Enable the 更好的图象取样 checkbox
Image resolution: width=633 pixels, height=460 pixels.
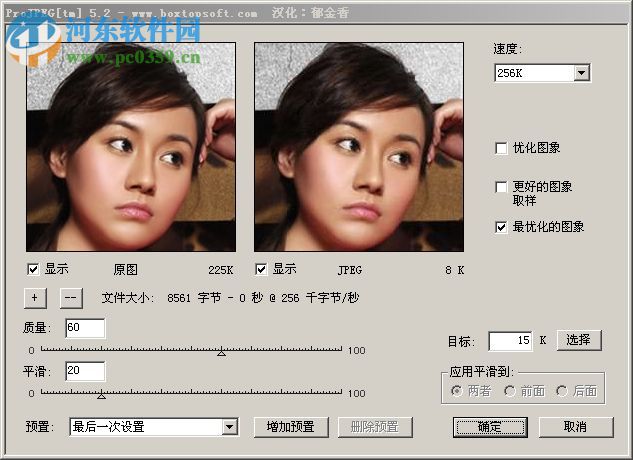pos(501,187)
